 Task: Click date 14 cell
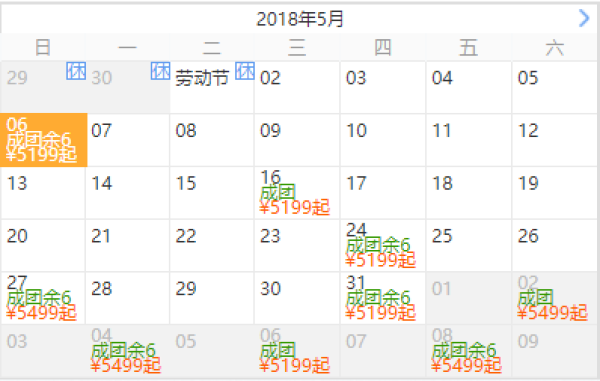[x=127, y=193]
